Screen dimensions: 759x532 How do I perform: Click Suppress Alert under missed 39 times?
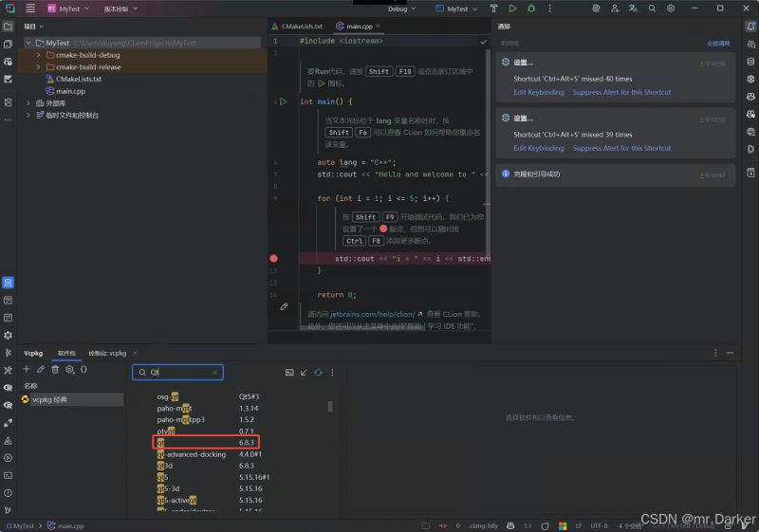click(622, 148)
